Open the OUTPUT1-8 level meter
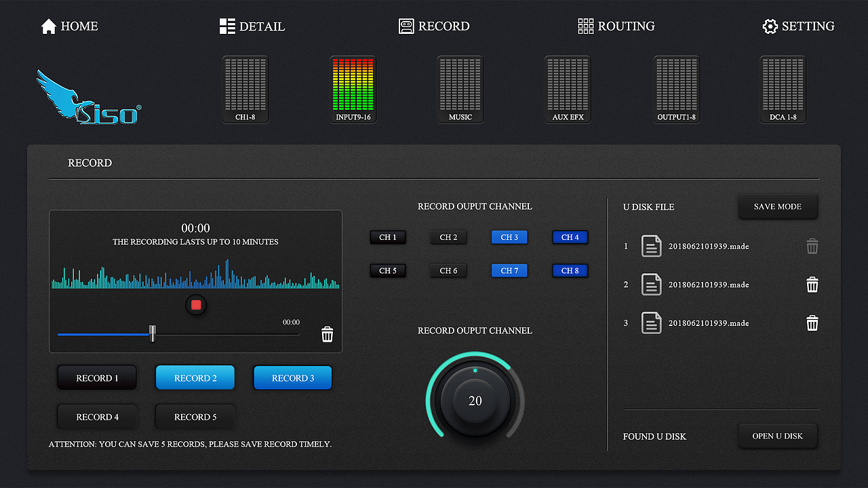This screenshot has width=868, height=488. click(676, 89)
